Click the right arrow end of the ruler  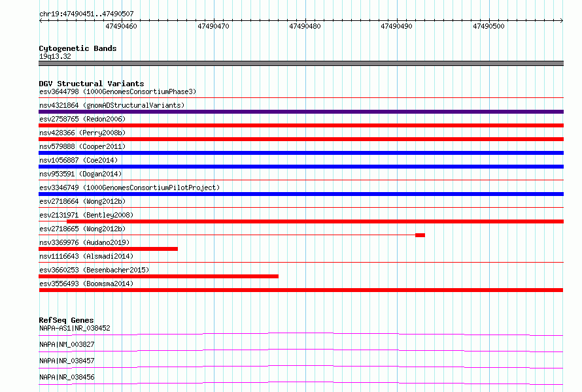(562, 21)
